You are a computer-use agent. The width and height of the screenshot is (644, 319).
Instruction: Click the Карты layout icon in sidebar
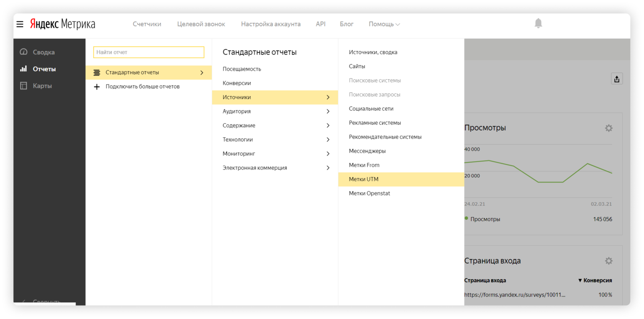pos(24,86)
